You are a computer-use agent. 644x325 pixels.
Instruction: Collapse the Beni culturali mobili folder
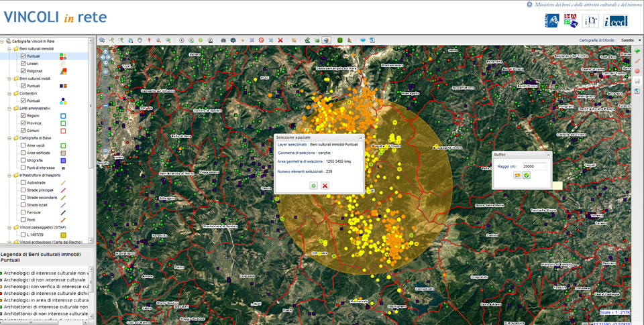tap(9, 78)
